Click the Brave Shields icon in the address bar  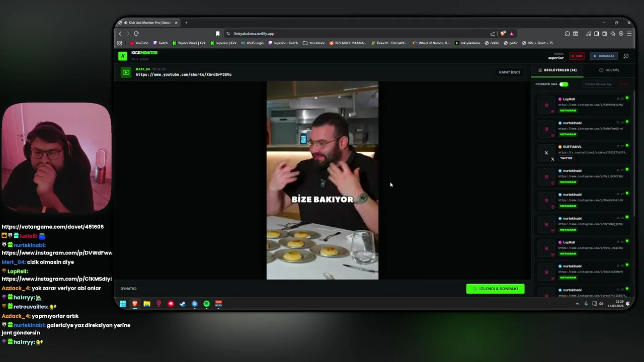(503, 34)
